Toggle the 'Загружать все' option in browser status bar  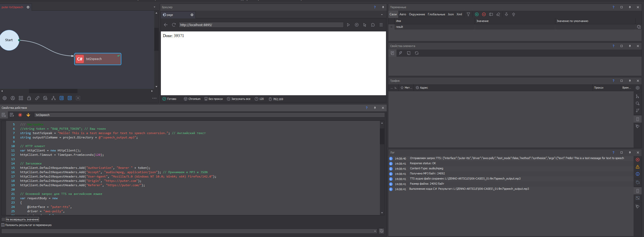pos(238,99)
